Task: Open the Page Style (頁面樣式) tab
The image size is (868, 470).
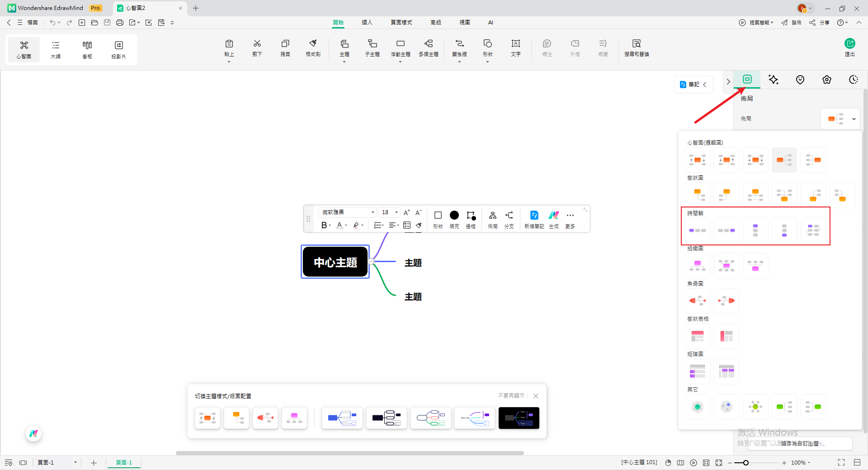Action: tap(401, 22)
